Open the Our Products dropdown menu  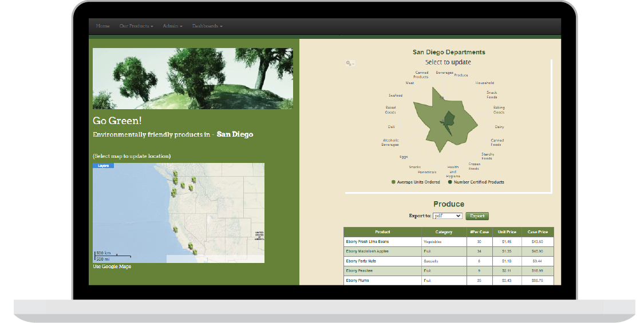point(136,26)
